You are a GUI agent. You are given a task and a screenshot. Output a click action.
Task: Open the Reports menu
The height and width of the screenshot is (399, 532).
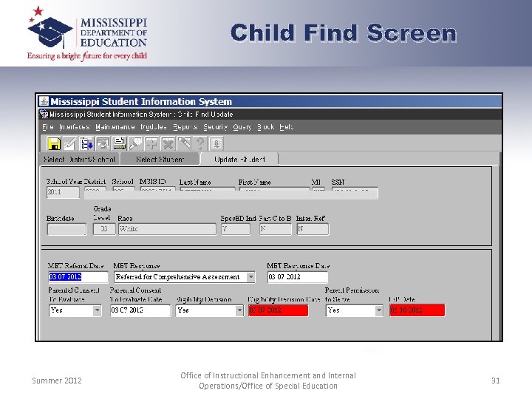click(185, 127)
